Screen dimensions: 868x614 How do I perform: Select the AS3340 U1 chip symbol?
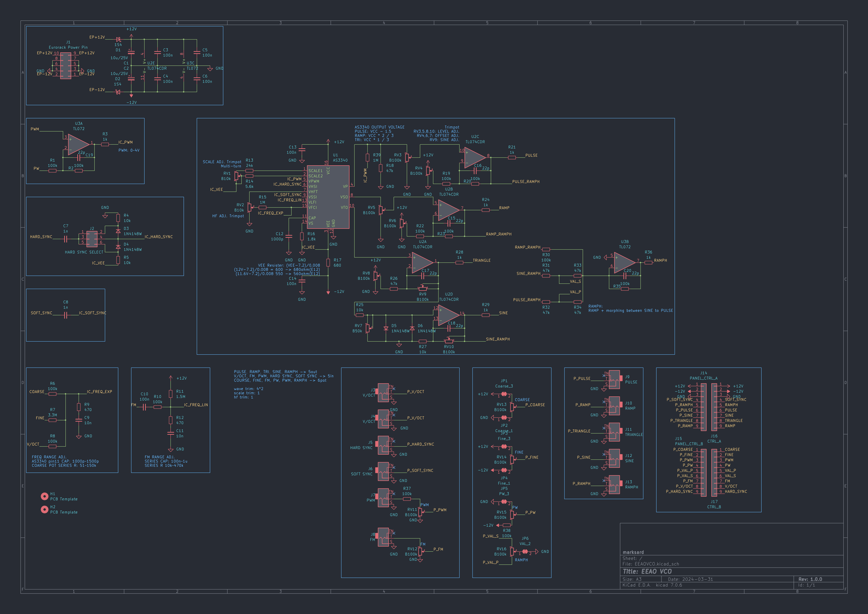pyautogui.click(x=328, y=197)
